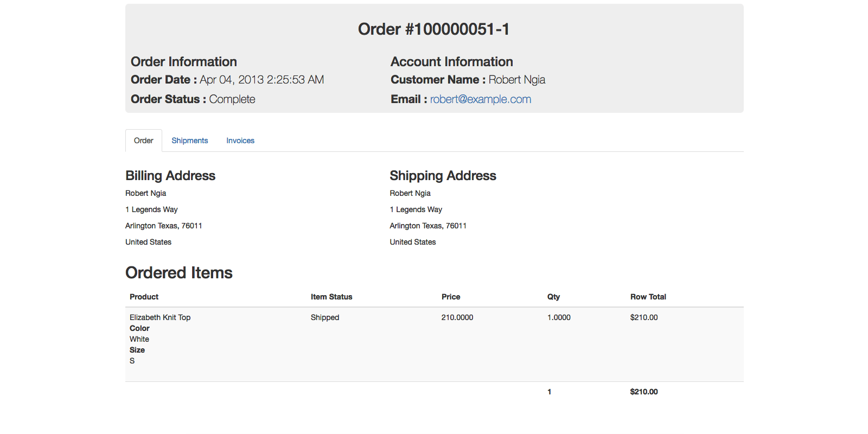This screenshot has width=868, height=434.
Task: Click the Order Date value text
Action: tap(261, 80)
